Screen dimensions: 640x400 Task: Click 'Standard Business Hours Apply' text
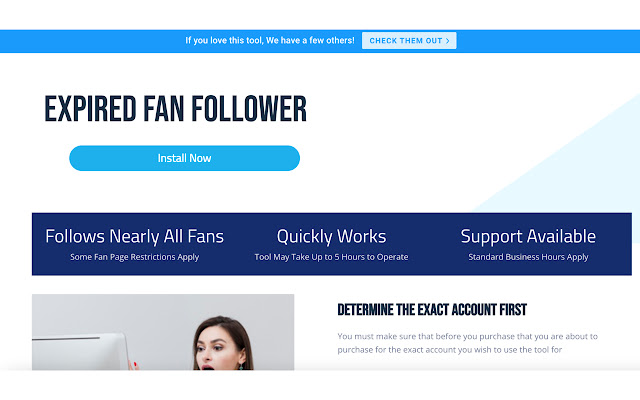[x=528, y=257]
